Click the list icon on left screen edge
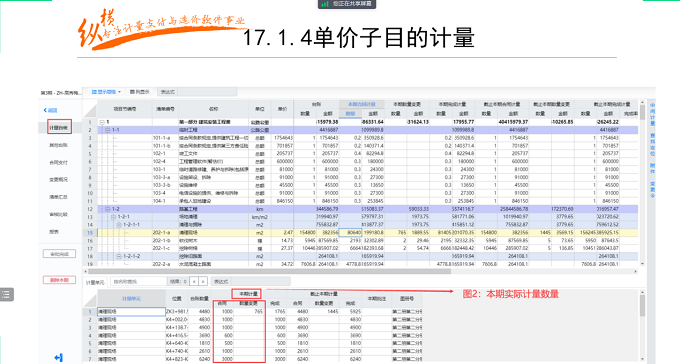Image resolution: width=680 pixels, height=364 pixels. [6, 295]
